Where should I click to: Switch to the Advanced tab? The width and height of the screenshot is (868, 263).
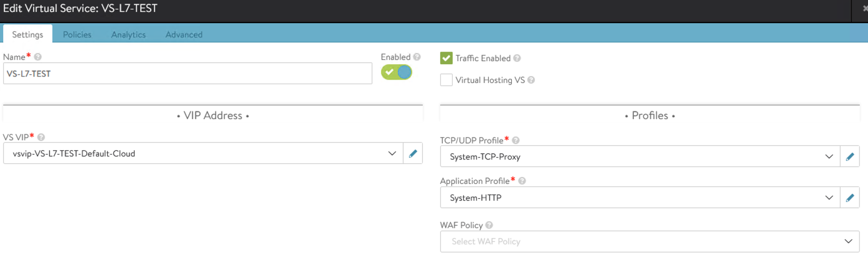coord(184,34)
